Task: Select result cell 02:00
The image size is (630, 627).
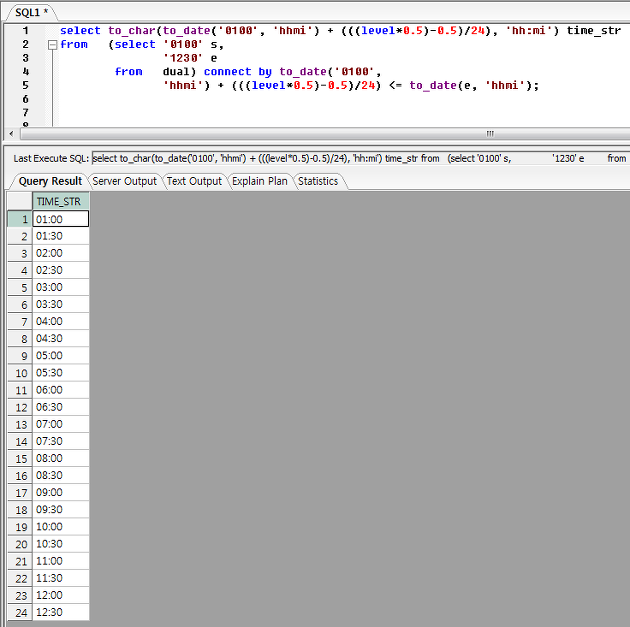Action: 61,253
